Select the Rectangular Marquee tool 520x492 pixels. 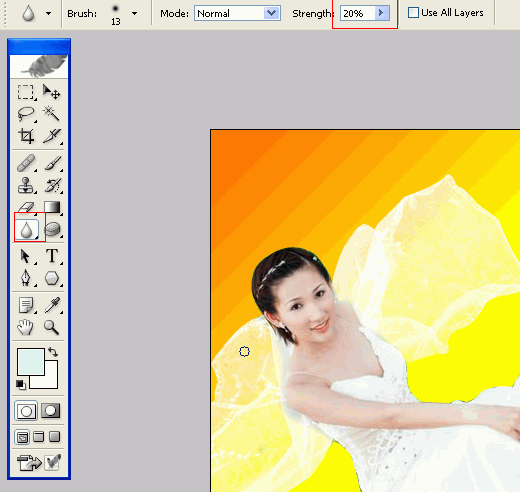26,92
